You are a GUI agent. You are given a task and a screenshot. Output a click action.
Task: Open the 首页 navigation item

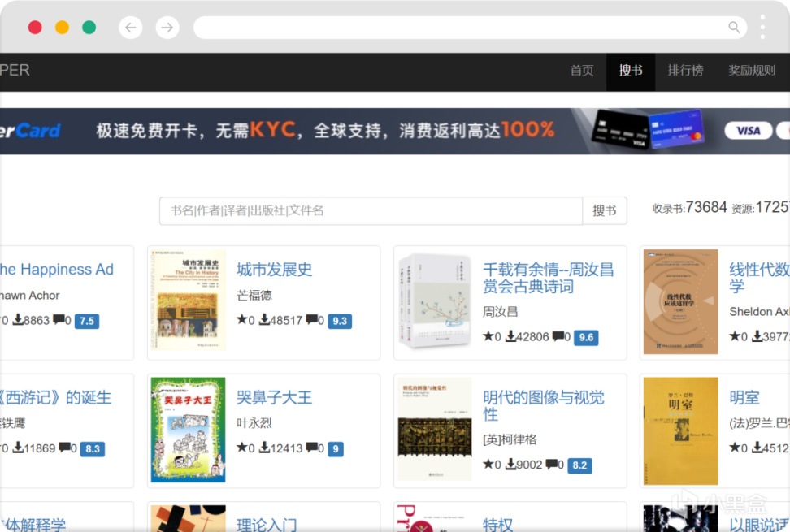click(x=582, y=71)
